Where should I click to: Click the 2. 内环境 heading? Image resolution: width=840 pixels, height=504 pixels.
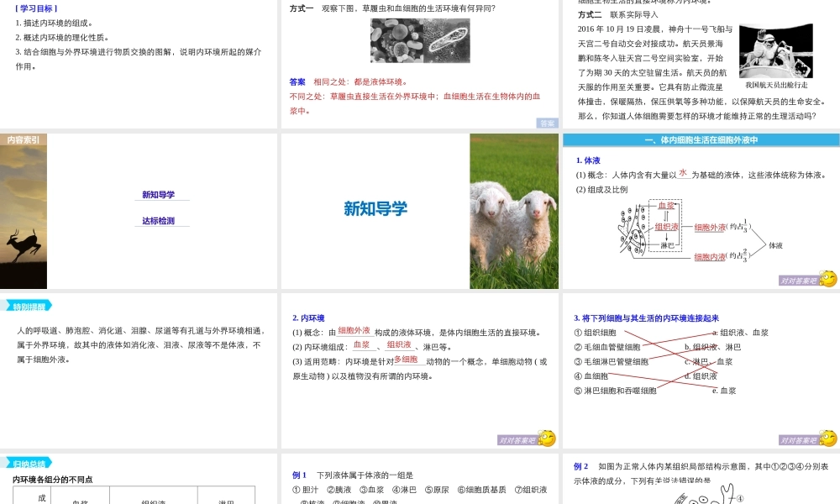pos(308,318)
